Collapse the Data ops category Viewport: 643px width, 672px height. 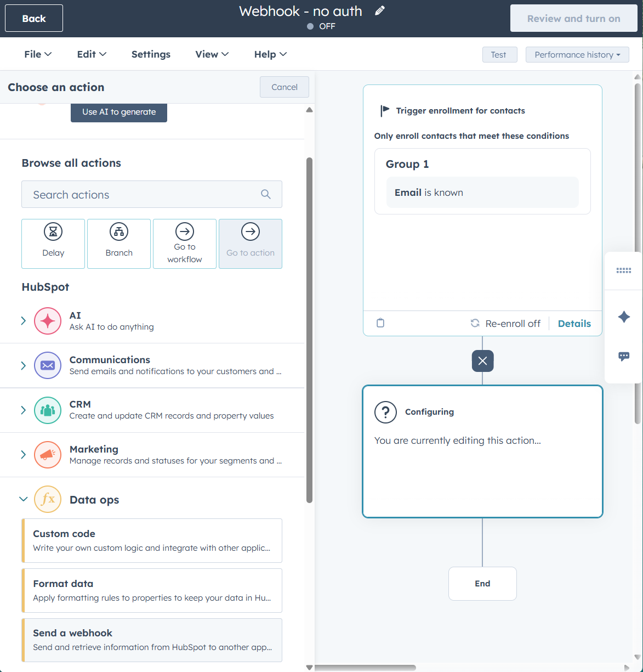click(x=23, y=499)
